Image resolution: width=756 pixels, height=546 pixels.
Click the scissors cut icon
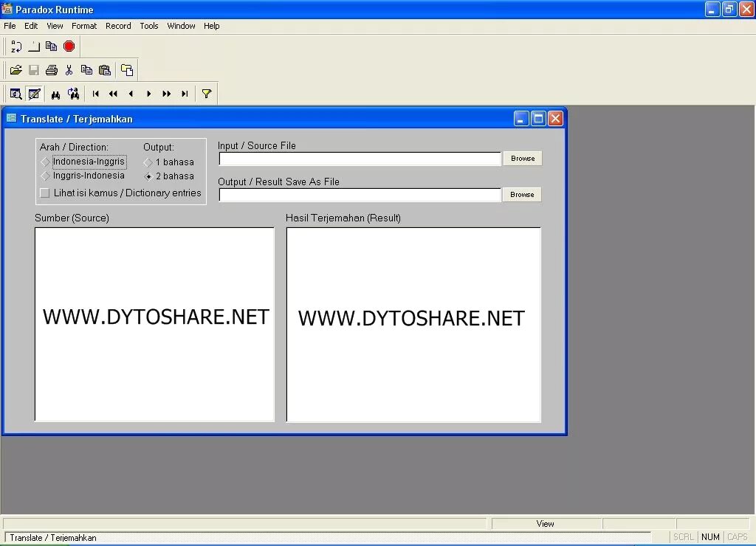pyautogui.click(x=69, y=70)
